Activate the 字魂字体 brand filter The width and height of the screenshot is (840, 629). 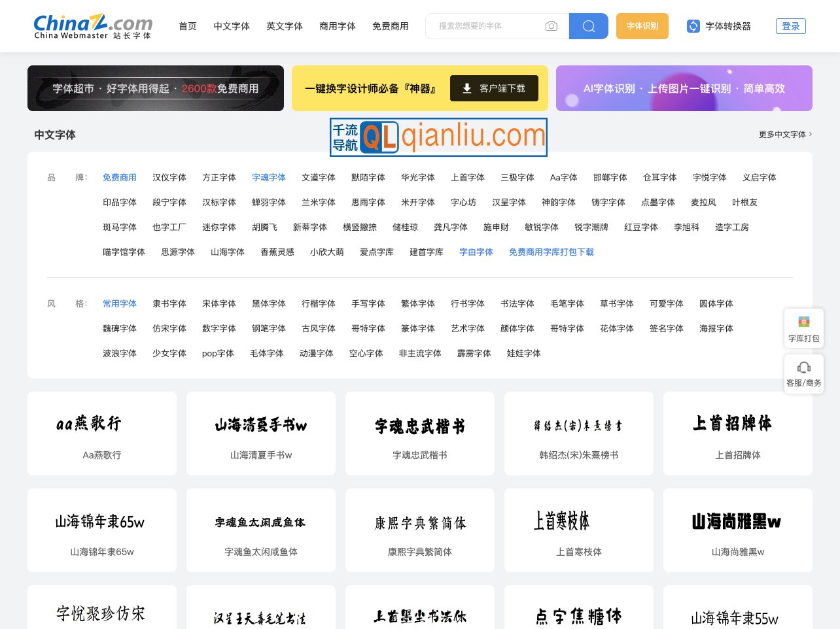tap(268, 177)
